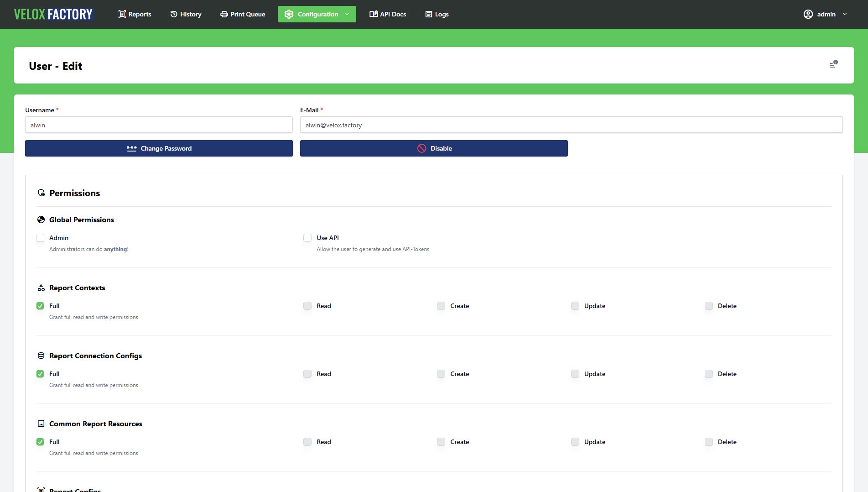Screen dimensions: 868x492
Task: Expand the admin account dropdown chevron
Action: [x=845, y=14]
